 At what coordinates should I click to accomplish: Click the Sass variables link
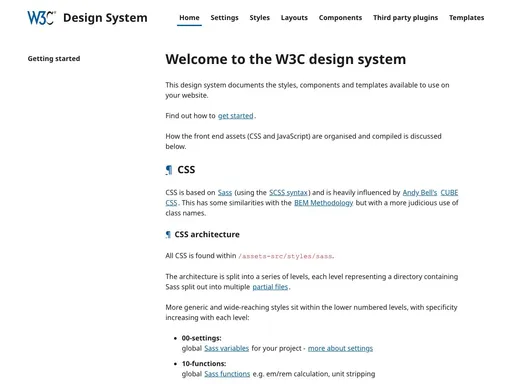(226, 348)
